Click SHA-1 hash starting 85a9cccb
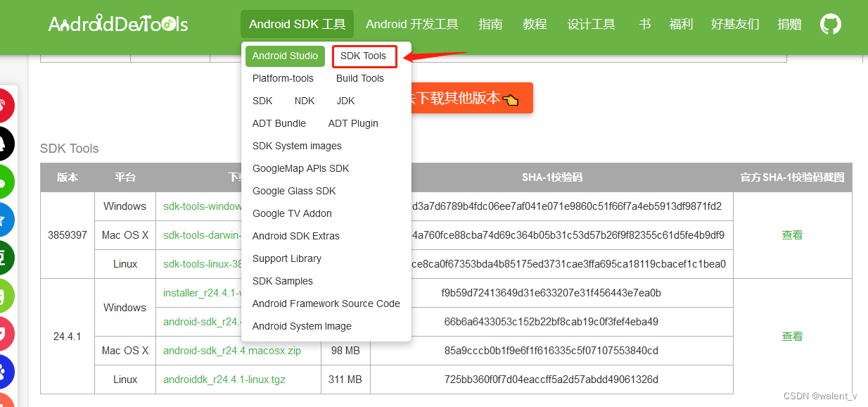This screenshot has height=407, width=868. click(x=551, y=351)
